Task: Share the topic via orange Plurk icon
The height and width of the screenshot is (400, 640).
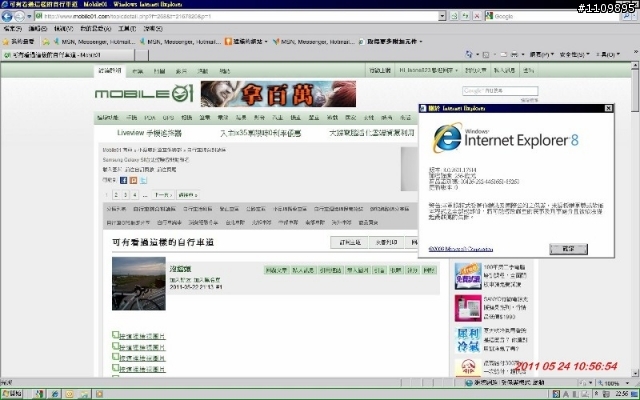Action: [133, 180]
